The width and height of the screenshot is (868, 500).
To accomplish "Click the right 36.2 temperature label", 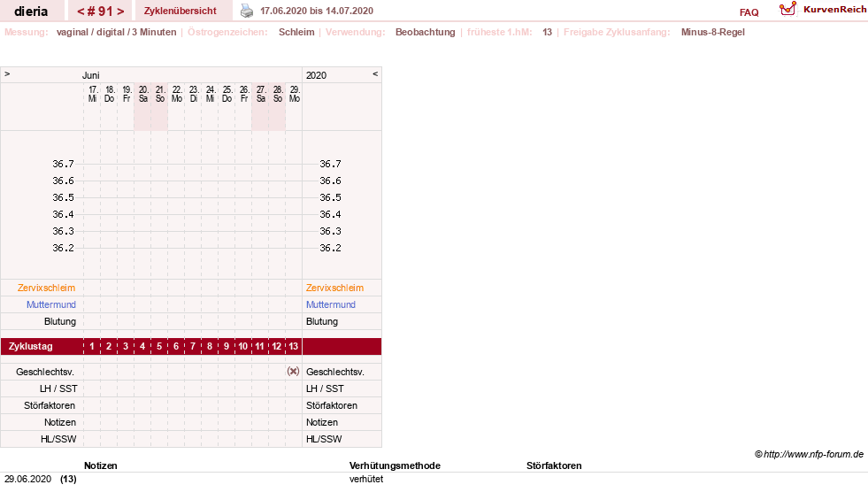I will 330,248.
